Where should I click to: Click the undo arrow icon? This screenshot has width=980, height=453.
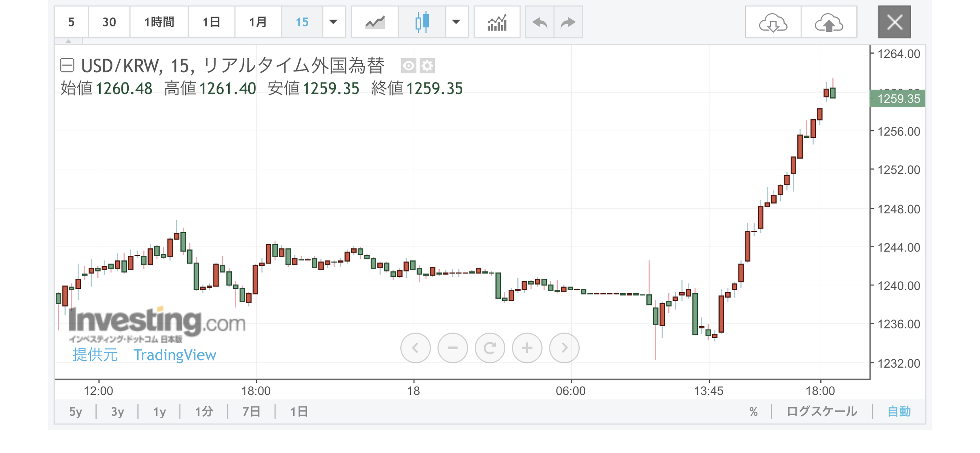coord(540,22)
